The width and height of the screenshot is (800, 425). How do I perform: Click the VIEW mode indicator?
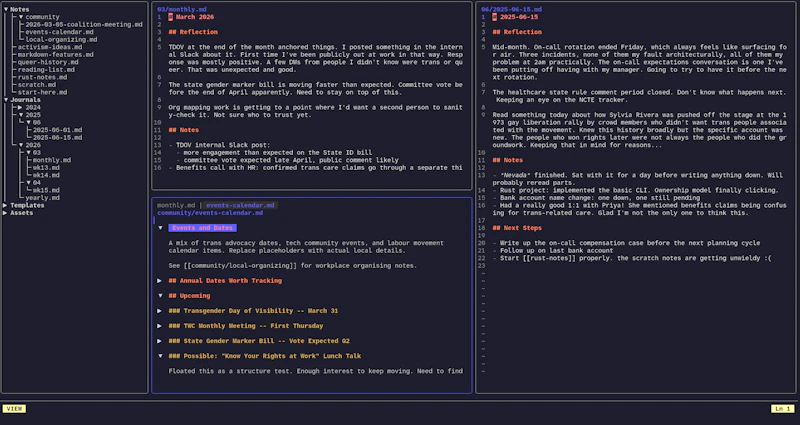14,409
